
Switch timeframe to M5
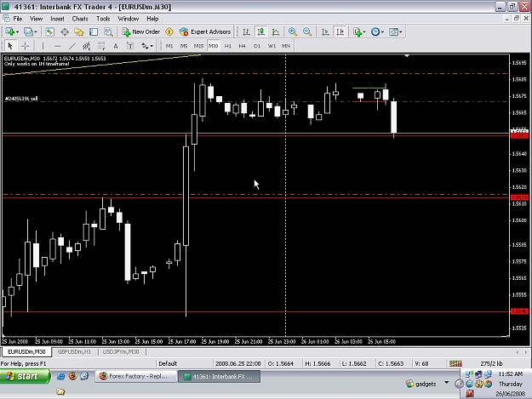click(x=184, y=46)
